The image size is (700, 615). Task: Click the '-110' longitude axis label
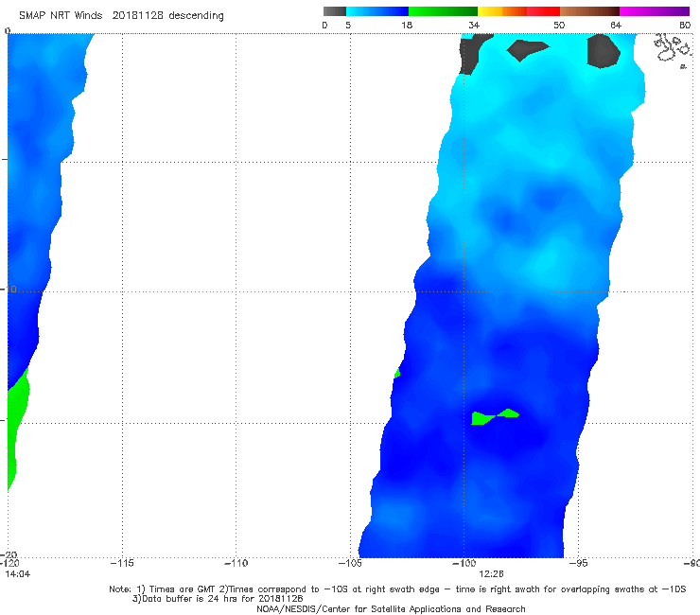pos(236,563)
